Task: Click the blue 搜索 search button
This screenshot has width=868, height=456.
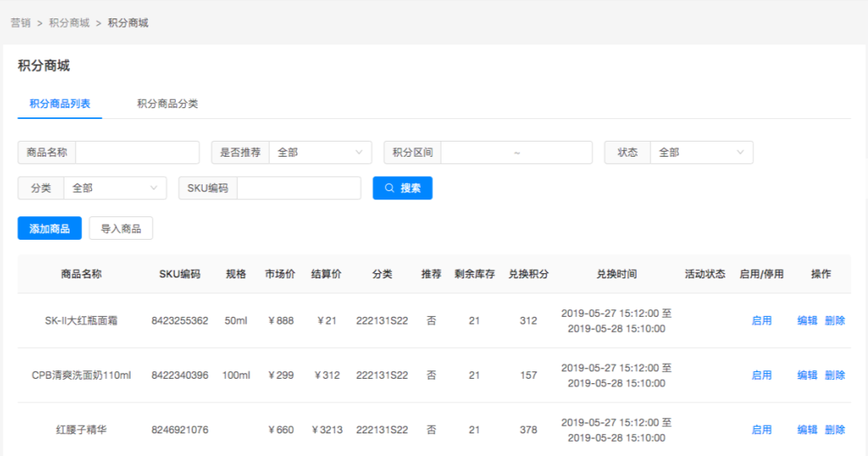Action: pyautogui.click(x=402, y=188)
